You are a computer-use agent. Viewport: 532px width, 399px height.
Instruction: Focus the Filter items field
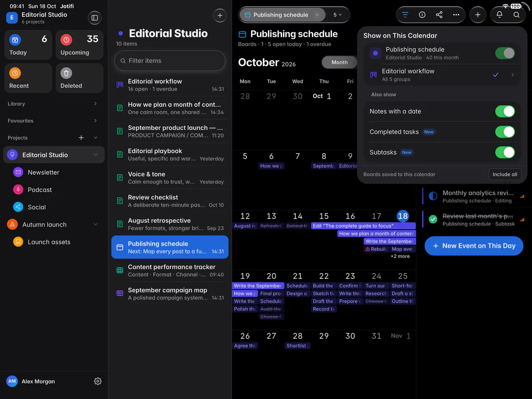coord(170,61)
